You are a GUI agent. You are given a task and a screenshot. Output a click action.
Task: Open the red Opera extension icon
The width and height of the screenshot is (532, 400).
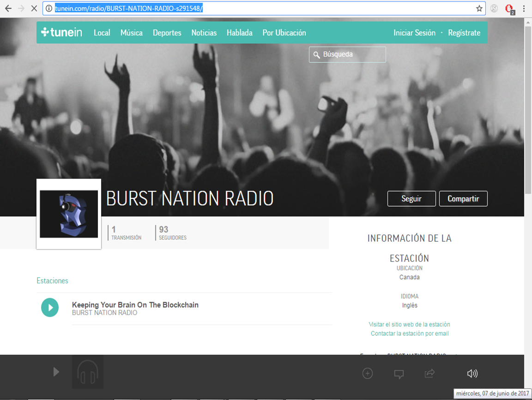coord(510,9)
